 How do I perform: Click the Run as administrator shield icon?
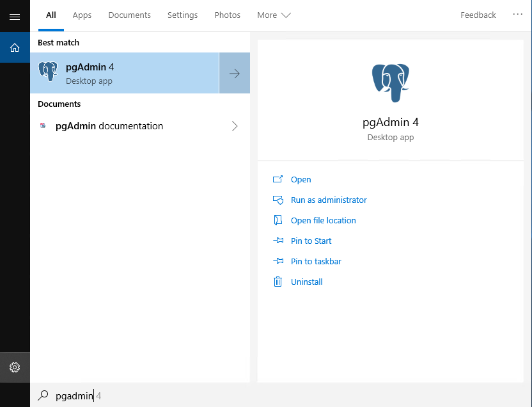pyautogui.click(x=278, y=200)
